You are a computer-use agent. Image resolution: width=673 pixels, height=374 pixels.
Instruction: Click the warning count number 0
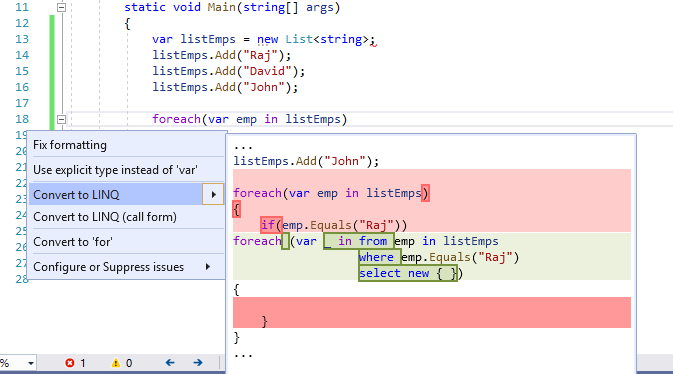129,363
